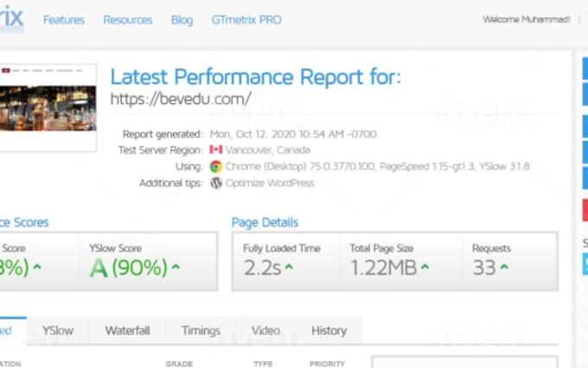
Task: Open the bevedu.com site screenshot thumbnail
Action: tap(48, 108)
